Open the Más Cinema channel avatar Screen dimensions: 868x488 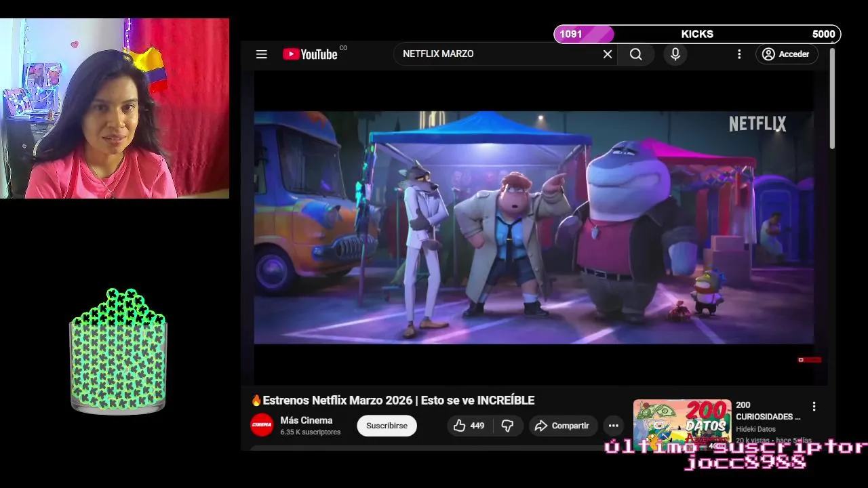(x=262, y=426)
